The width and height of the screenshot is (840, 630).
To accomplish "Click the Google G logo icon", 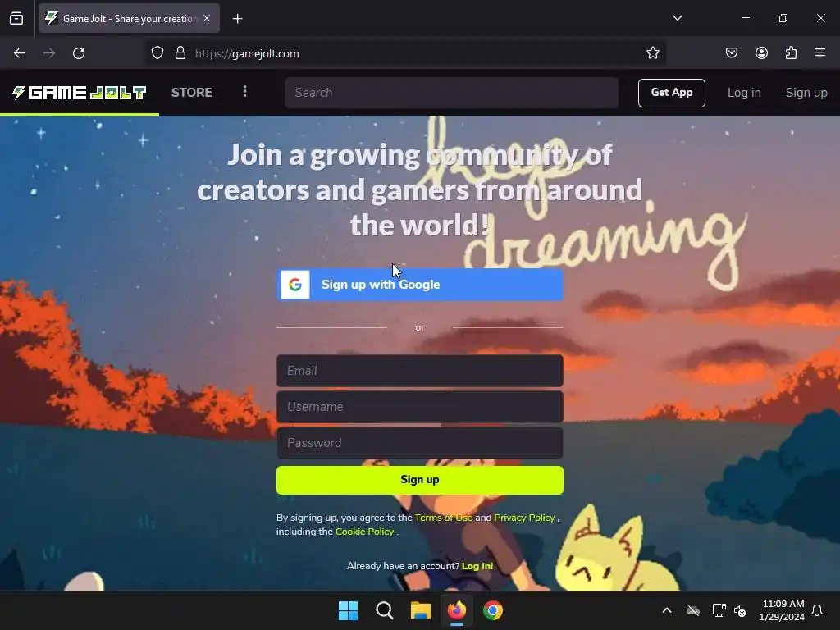I will pyautogui.click(x=295, y=285).
